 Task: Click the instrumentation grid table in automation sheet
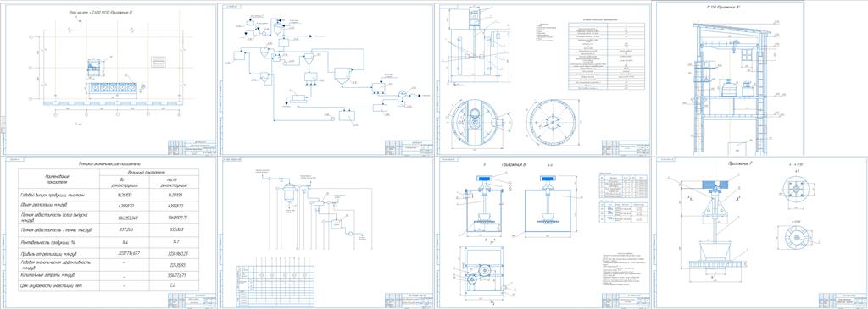point(275,286)
